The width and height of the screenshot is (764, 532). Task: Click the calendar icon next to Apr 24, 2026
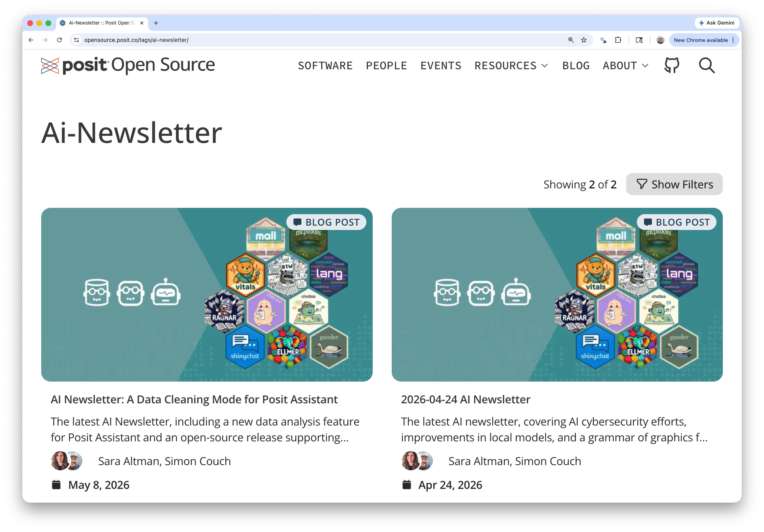click(x=407, y=484)
